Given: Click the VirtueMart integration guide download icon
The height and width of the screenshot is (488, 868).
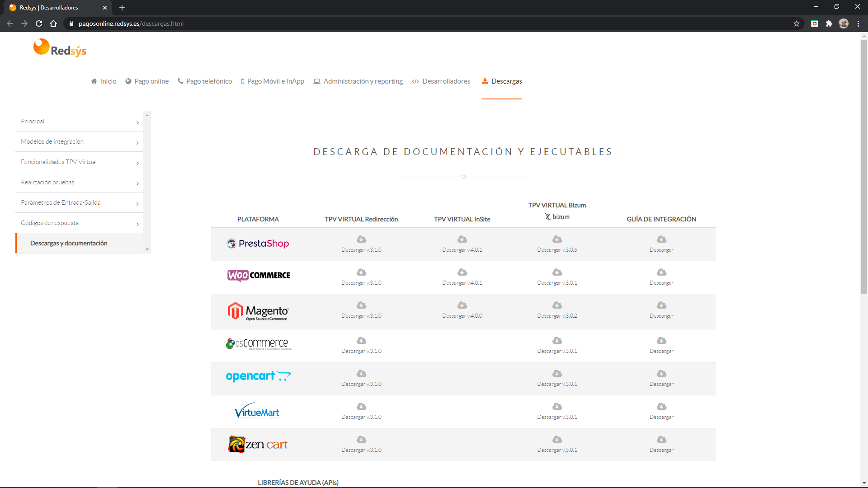Looking at the screenshot, I should click(x=661, y=406).
